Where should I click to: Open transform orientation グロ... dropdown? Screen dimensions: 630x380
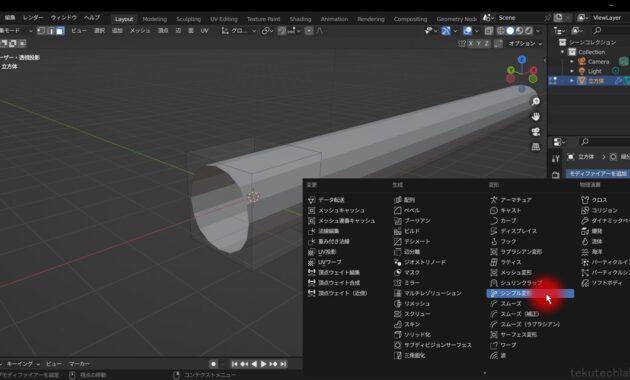coord(239,31)
